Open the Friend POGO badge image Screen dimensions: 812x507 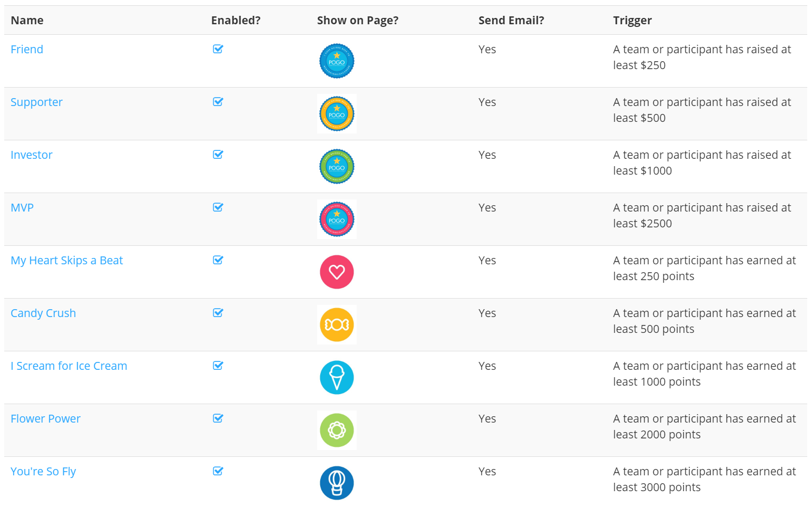click(x=337, y=61)
